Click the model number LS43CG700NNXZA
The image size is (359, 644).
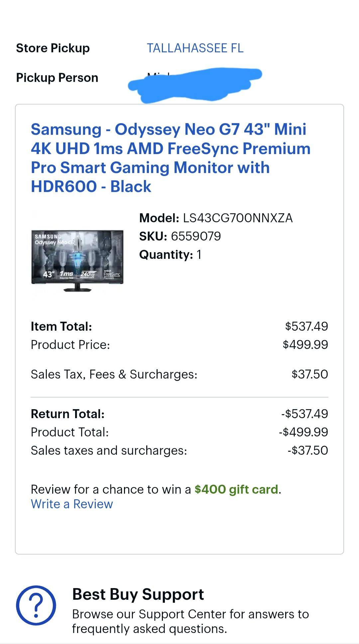pos(238,218)
